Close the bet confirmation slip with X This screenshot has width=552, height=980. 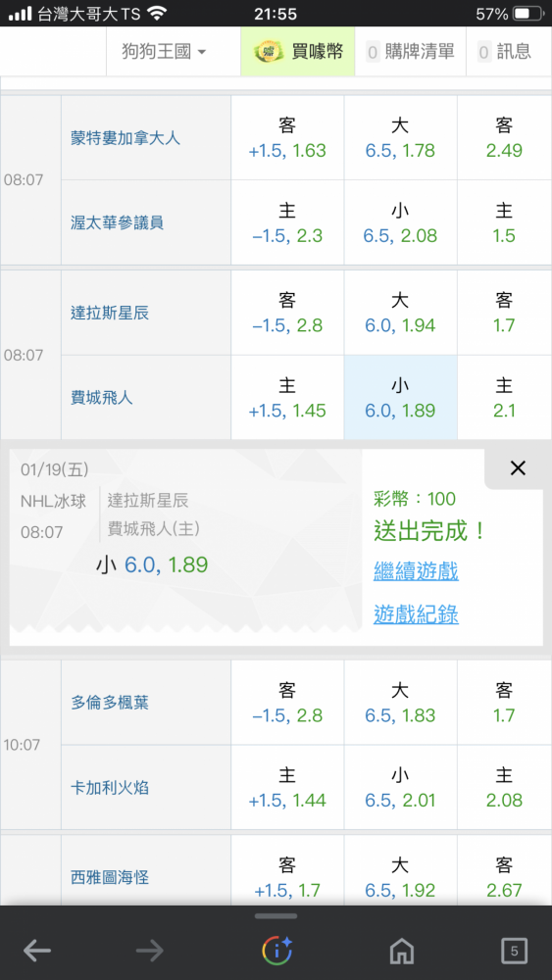pos(518,468)
